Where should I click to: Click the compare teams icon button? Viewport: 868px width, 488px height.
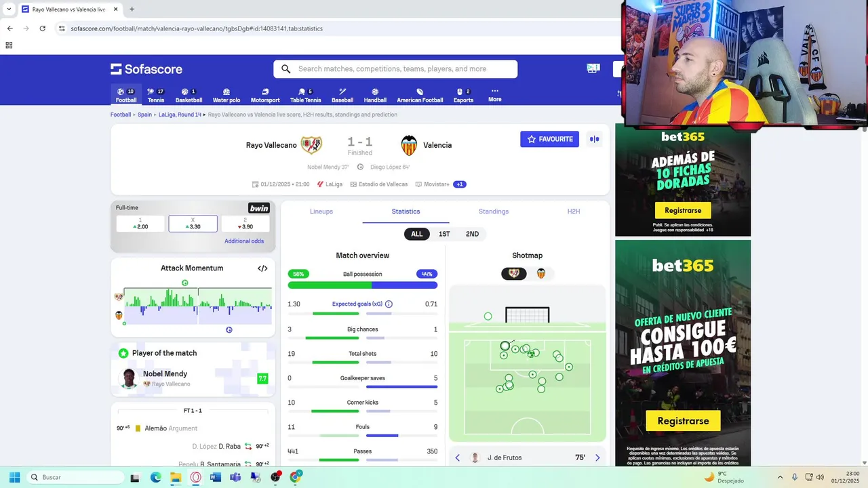(x=594, y=139)
